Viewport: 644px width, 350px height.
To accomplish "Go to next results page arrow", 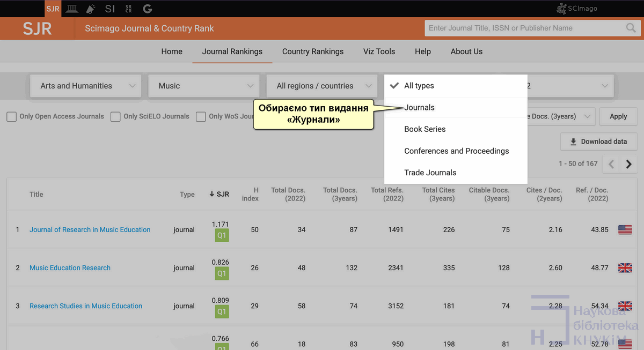I will coord(629,164).
